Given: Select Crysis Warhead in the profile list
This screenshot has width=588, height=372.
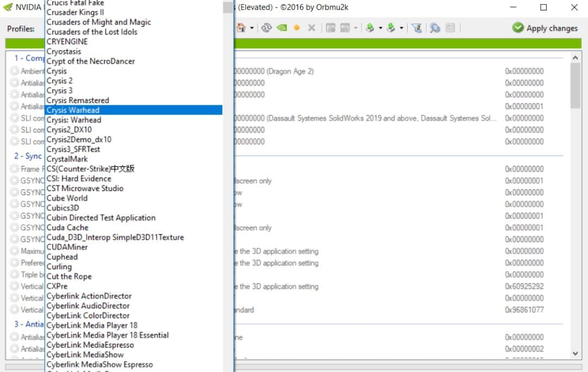Looking at the screenshot, I should tap(133, 110).
